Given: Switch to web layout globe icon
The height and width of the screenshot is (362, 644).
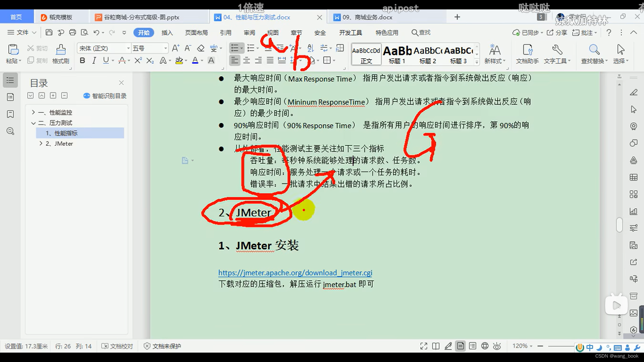Looking at the screenshot, I should pyautogui.click(x=485, y=346).
